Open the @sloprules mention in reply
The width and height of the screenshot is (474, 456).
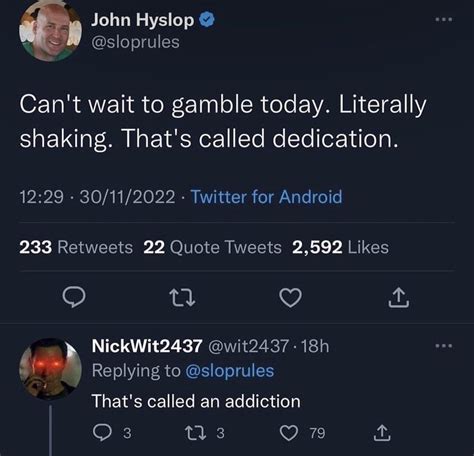(x=230, y=371)
